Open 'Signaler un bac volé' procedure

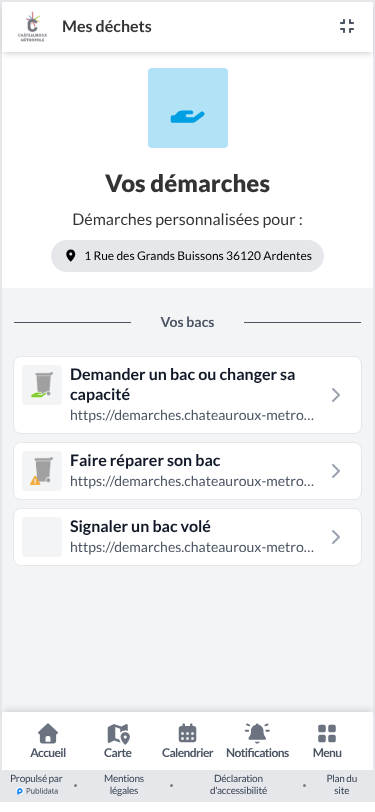(x=188, y=537)
